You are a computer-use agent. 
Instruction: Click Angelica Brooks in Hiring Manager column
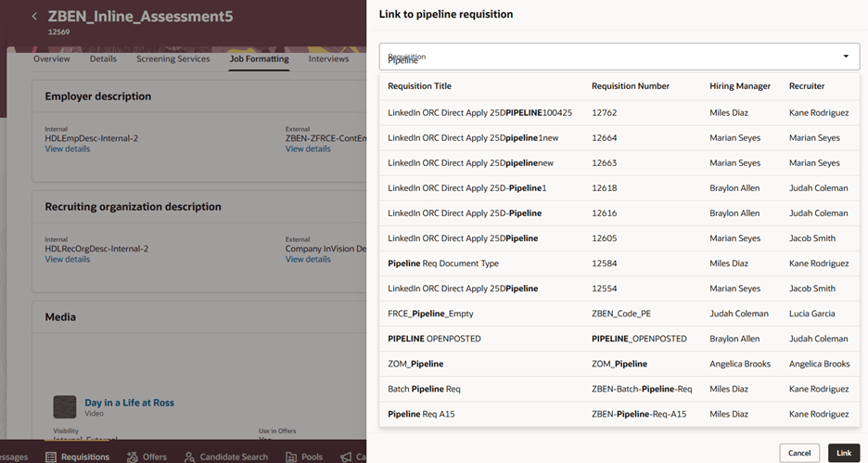pos(740,364)
